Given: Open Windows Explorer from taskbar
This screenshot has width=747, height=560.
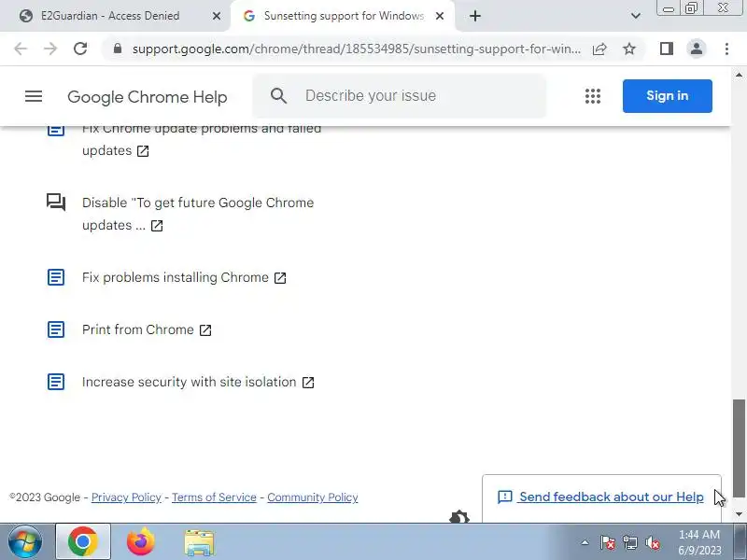Looking at the screenshot, I should click(199, 542).
